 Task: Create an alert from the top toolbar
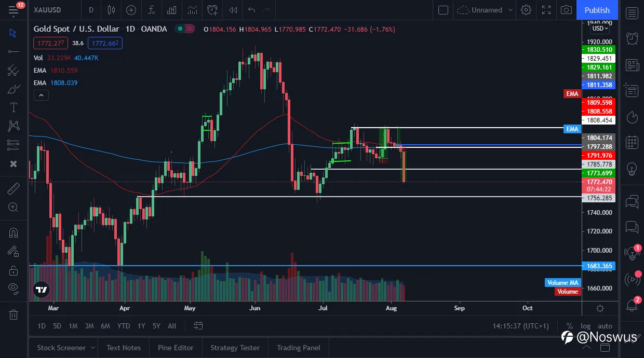pyautogui.click(x=212, y=10)
